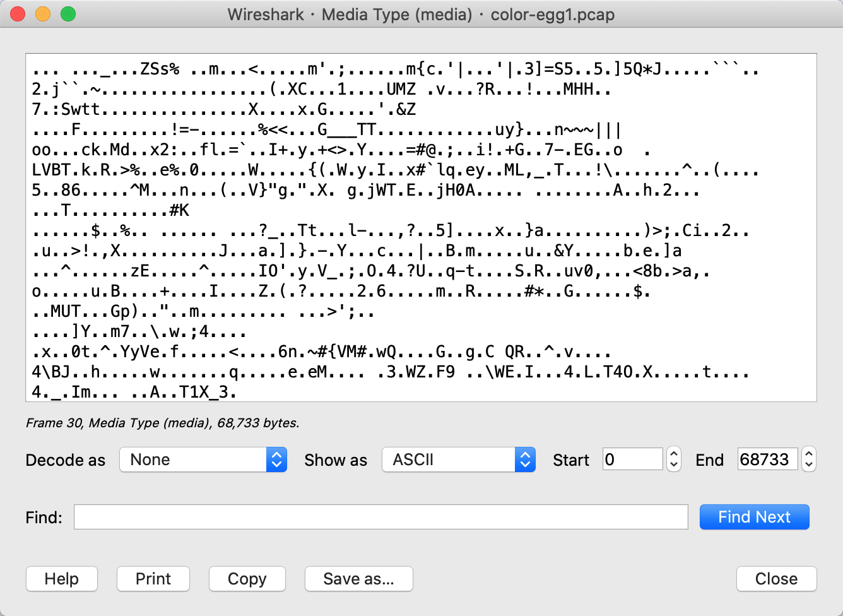Copy the displayed data

click(x=247, y=579)
